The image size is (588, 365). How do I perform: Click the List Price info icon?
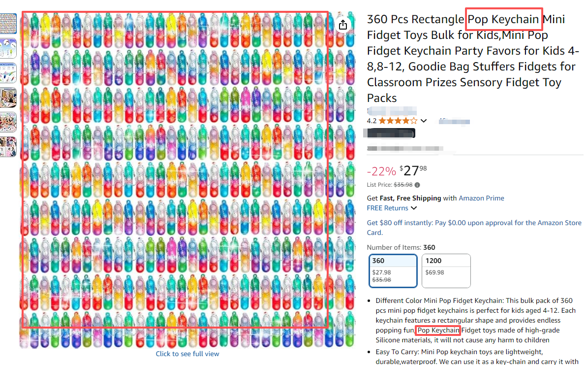[x=417, y=185]
